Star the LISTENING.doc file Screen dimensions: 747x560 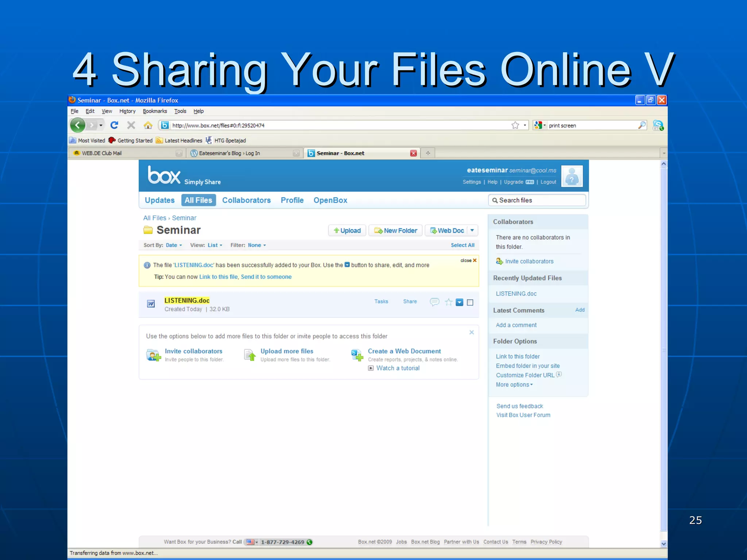(448, 302)
